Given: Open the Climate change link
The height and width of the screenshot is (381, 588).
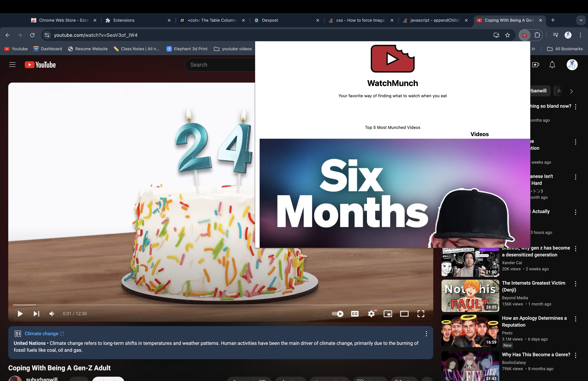Looking at the screenshot, I should [x=41, y=334].
